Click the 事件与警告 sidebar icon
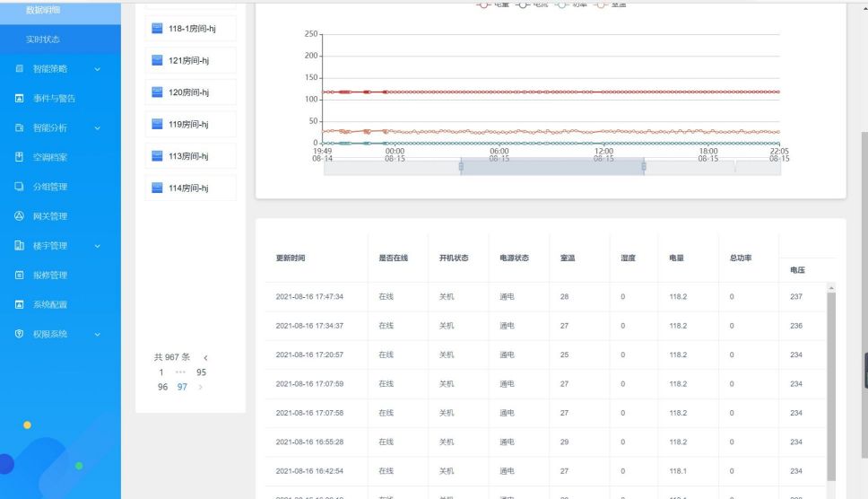The height and width of the screenshot is (499, 868). click(19, 99)
